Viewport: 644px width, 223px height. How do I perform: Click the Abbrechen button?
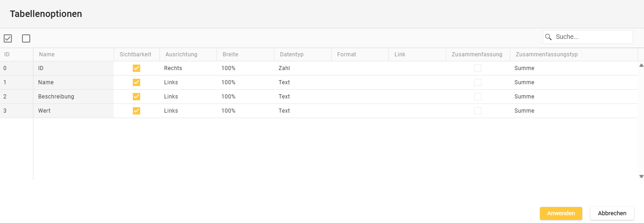coord(612,213)
